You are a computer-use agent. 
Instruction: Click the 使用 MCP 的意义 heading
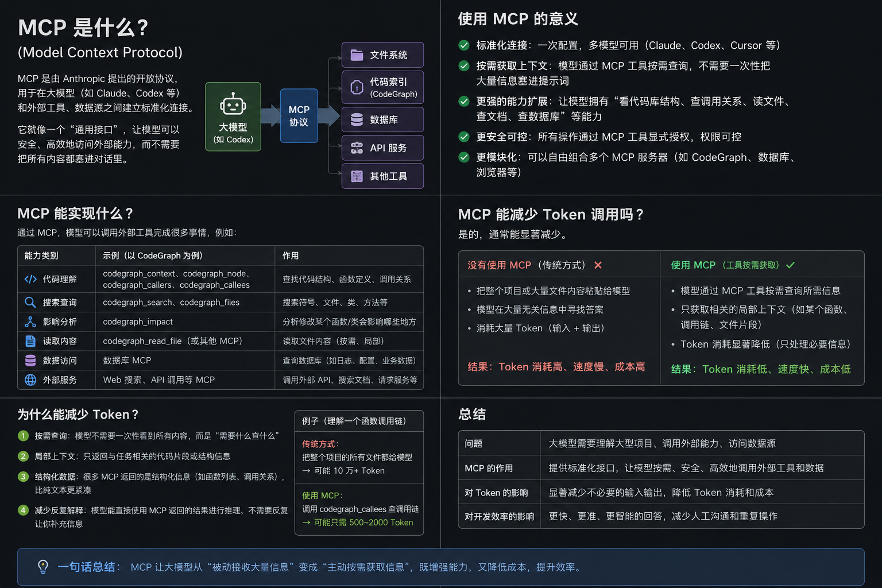tap(518, 19)
